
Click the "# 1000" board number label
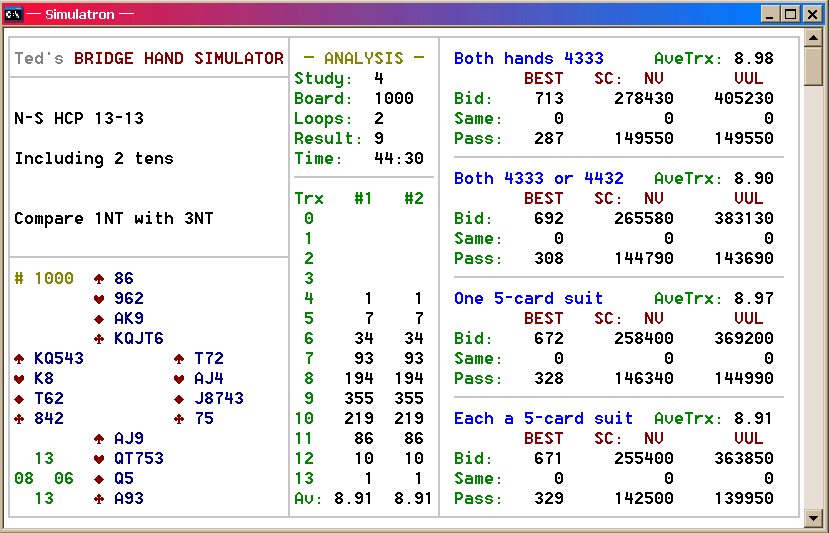44,279
